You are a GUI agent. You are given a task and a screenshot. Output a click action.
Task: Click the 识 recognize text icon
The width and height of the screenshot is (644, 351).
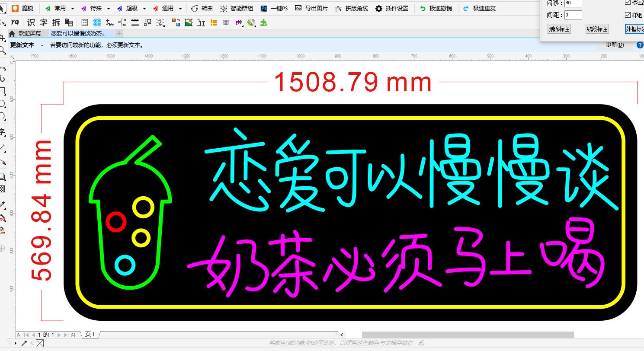point(31,22)
